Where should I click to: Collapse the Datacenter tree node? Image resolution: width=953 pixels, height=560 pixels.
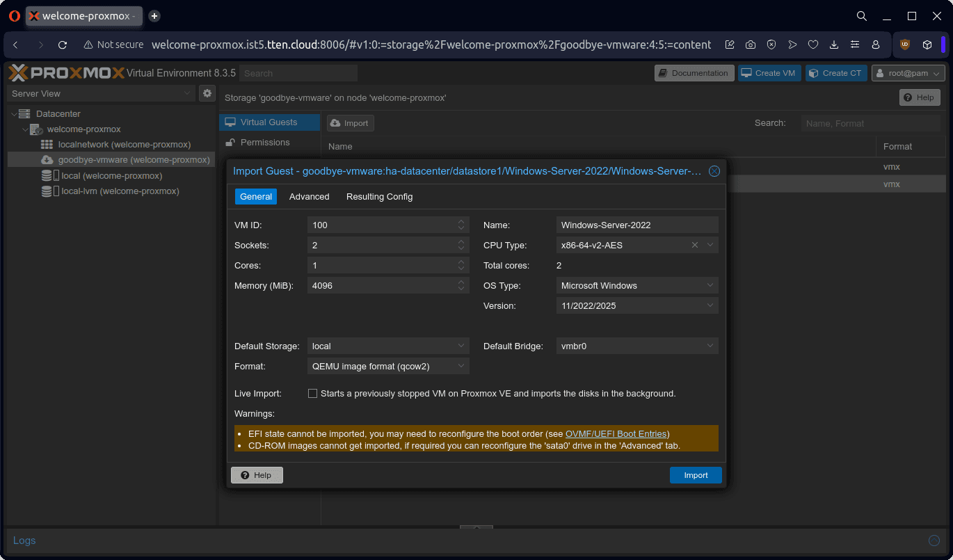click(14, 113)
